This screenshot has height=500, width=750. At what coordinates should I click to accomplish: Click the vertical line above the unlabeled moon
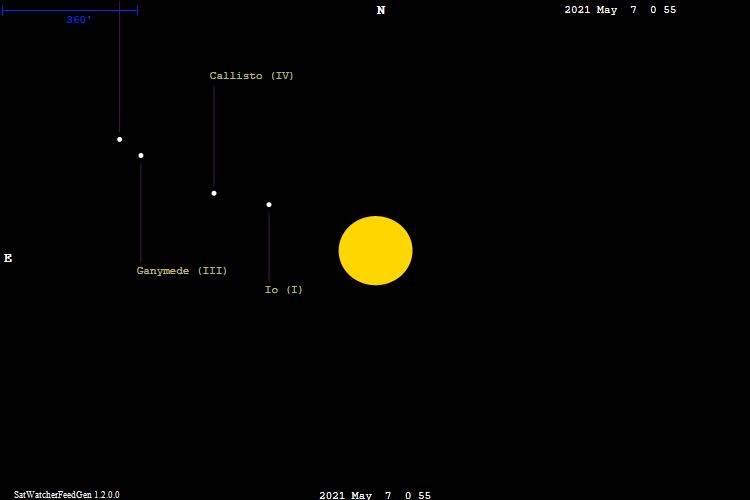point(120,70)
